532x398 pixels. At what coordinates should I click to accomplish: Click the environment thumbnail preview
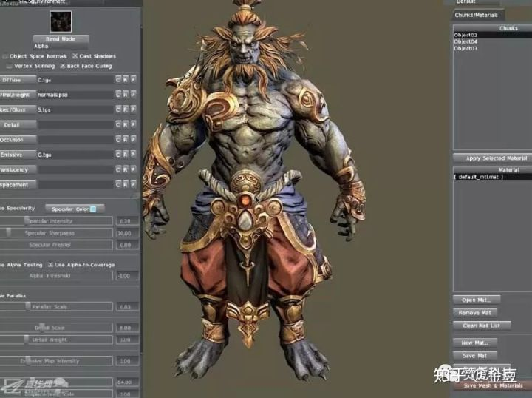tap(61, 21)
